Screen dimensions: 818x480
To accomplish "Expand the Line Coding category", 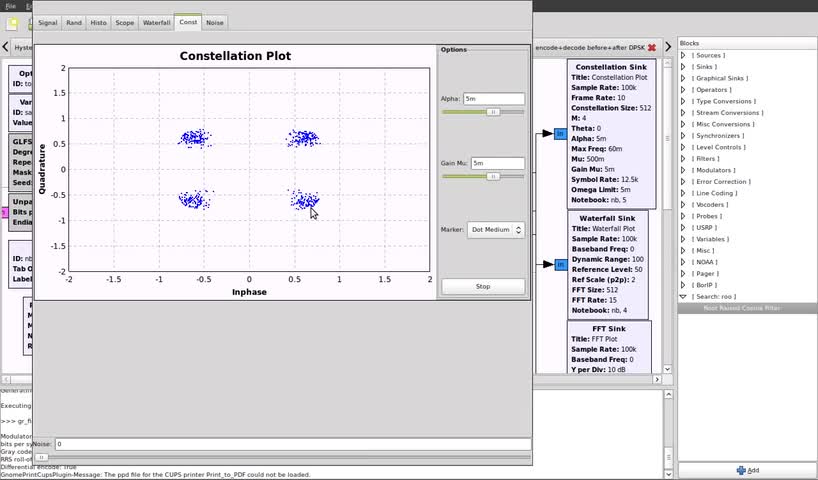I will pos(683,193).
